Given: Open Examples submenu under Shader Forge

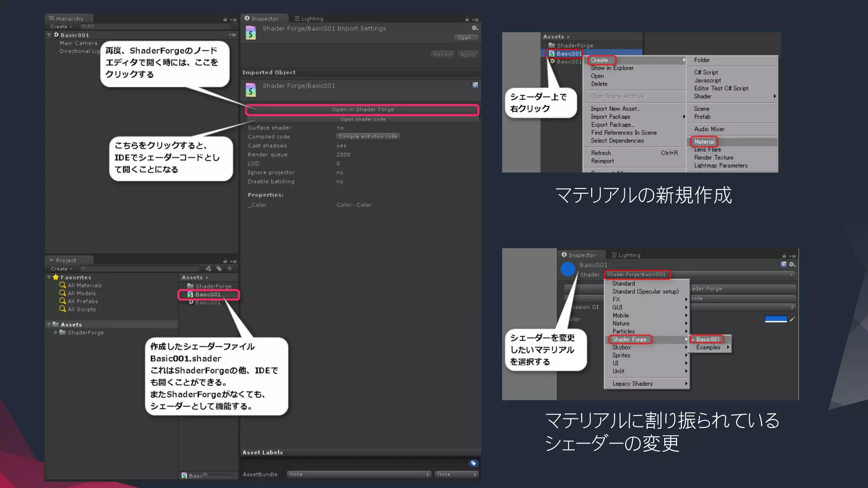Looking at the screenshot, I should pyautogui.click(x=710, y=347).
